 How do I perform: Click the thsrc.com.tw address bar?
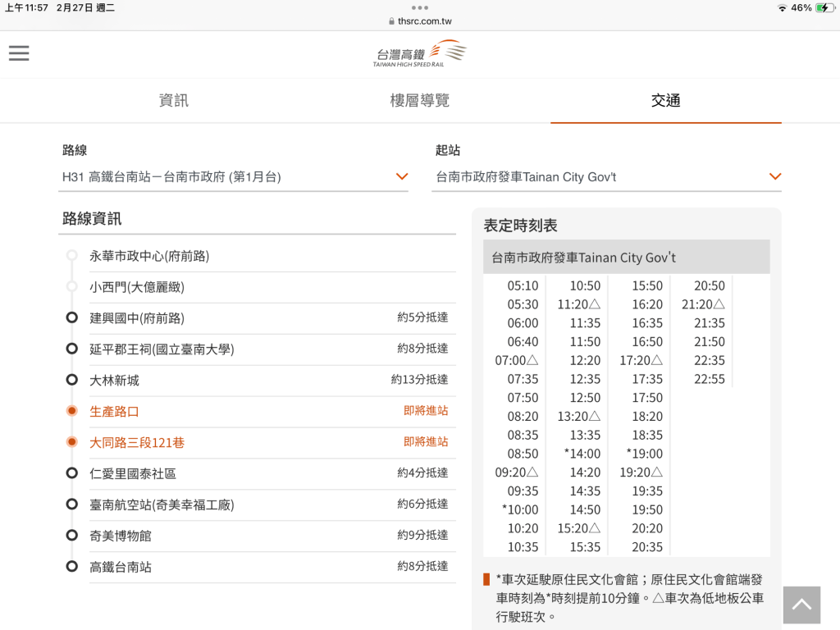click(x=424, y=21)
